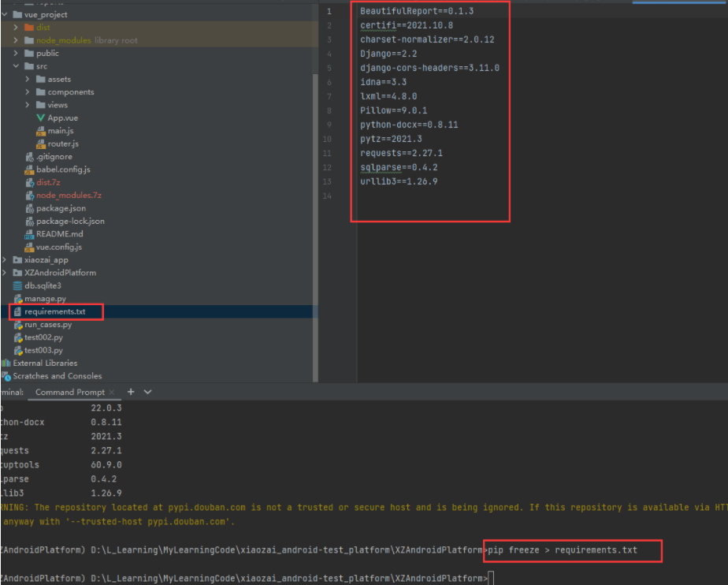Select test003.py in project tree
This screenshot has width=728, height=585.
click(x=43, y=350)
